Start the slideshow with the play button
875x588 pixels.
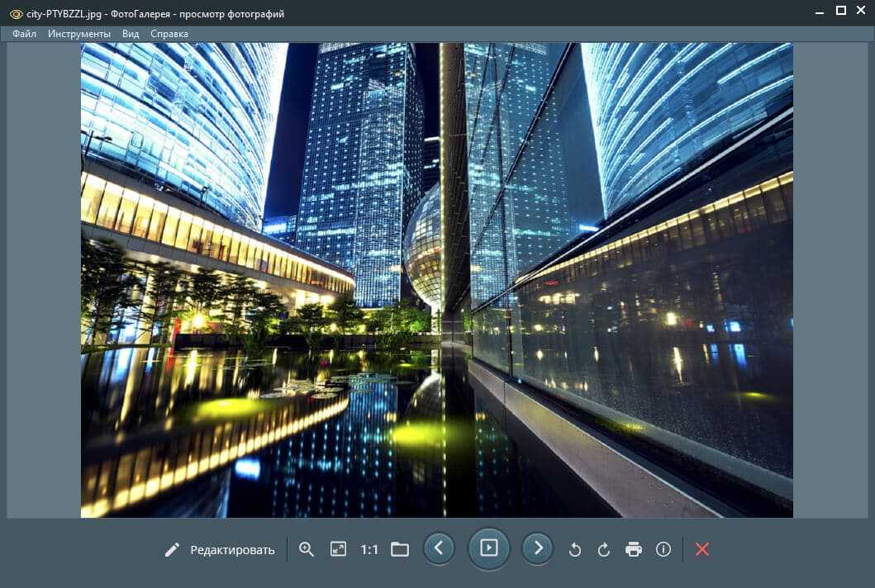point(489,548)
